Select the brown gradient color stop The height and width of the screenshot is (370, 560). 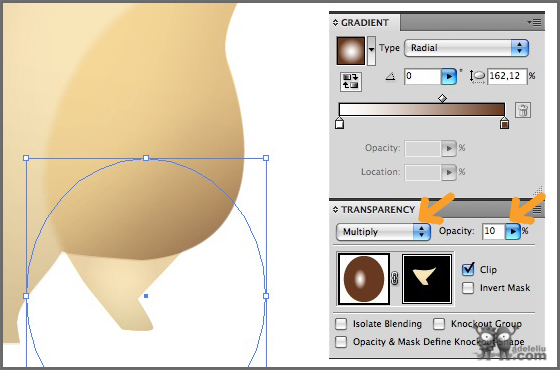(x=504, y=123)
